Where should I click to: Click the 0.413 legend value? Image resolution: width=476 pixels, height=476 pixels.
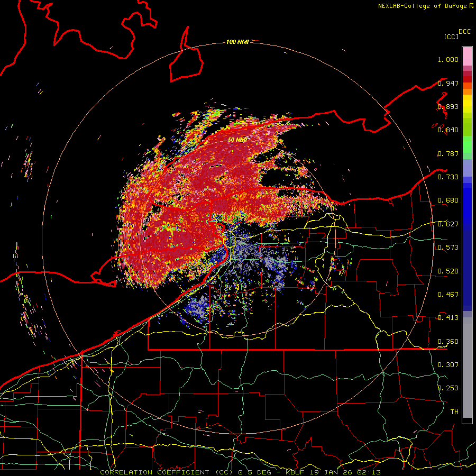tap(448, 318)
